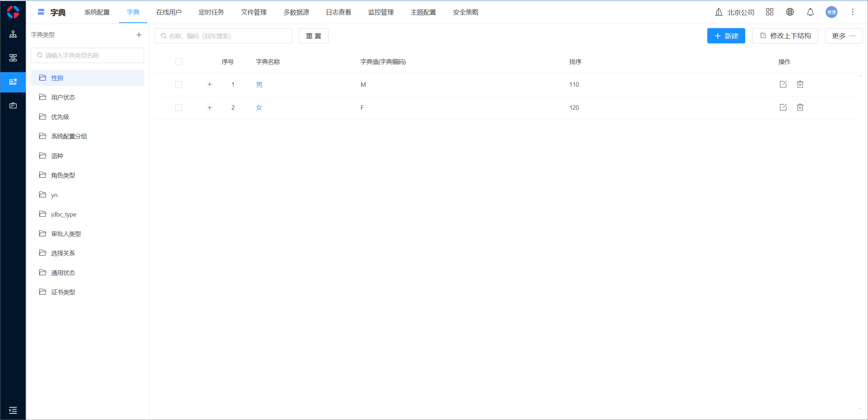
Task: Click the organization tree sidebar icon
Action: 13,34
